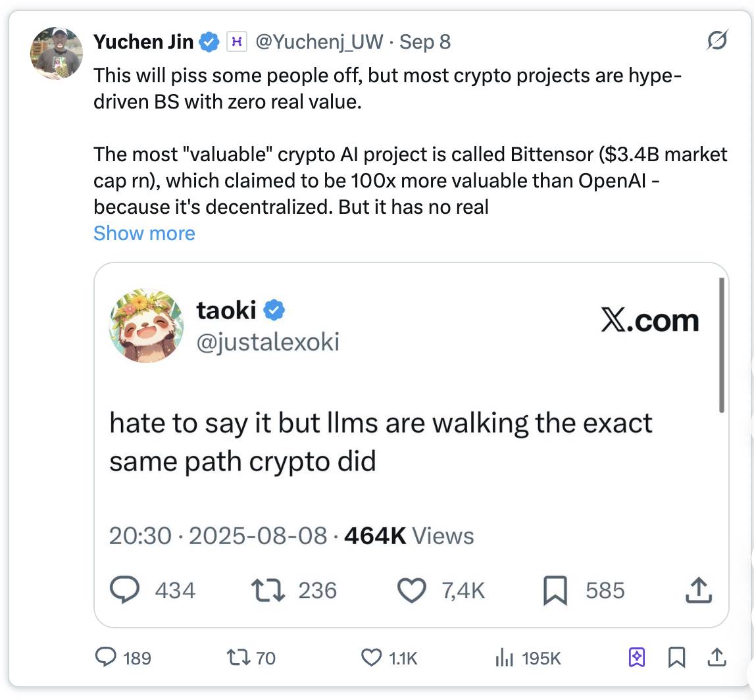Open the @Yuchenj_UW handle link
Image resolution: width=754 pixels, height=700 pixels.
(318, 42)
